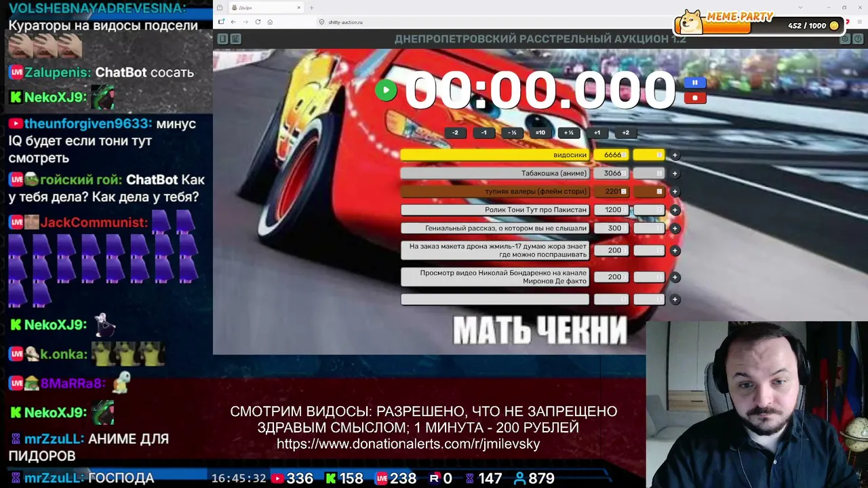
Task: Click the add-amount field on 'тупняк валеры' row
Action: [649, 192]
